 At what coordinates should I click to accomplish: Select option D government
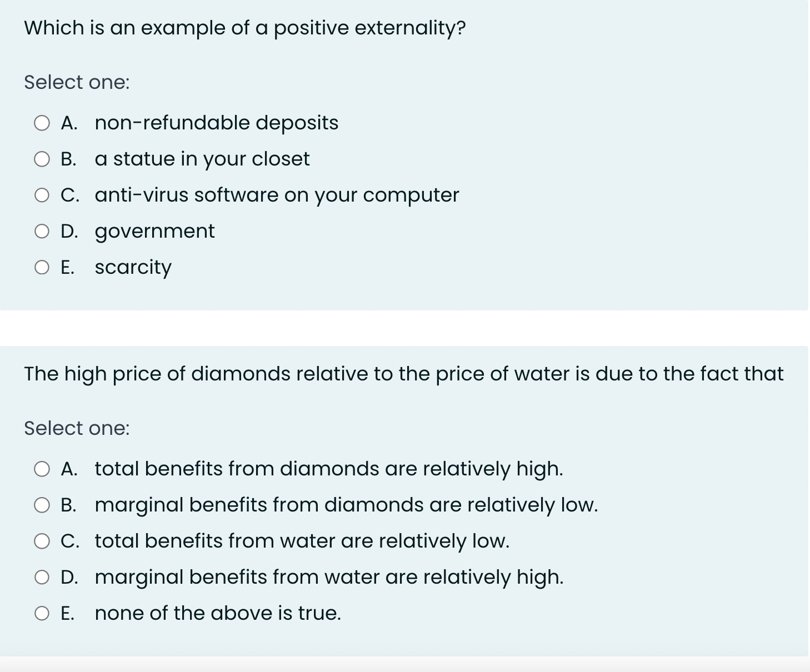tap(42, 230)
